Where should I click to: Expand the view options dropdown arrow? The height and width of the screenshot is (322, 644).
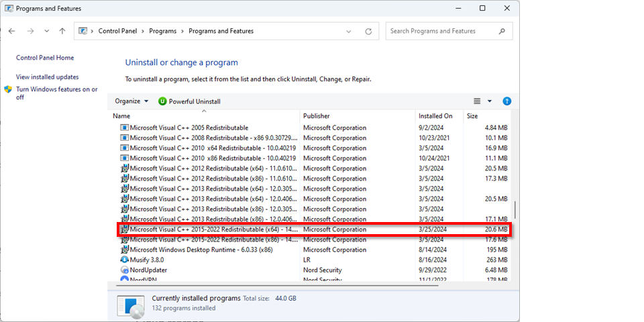tap(490, 101)
